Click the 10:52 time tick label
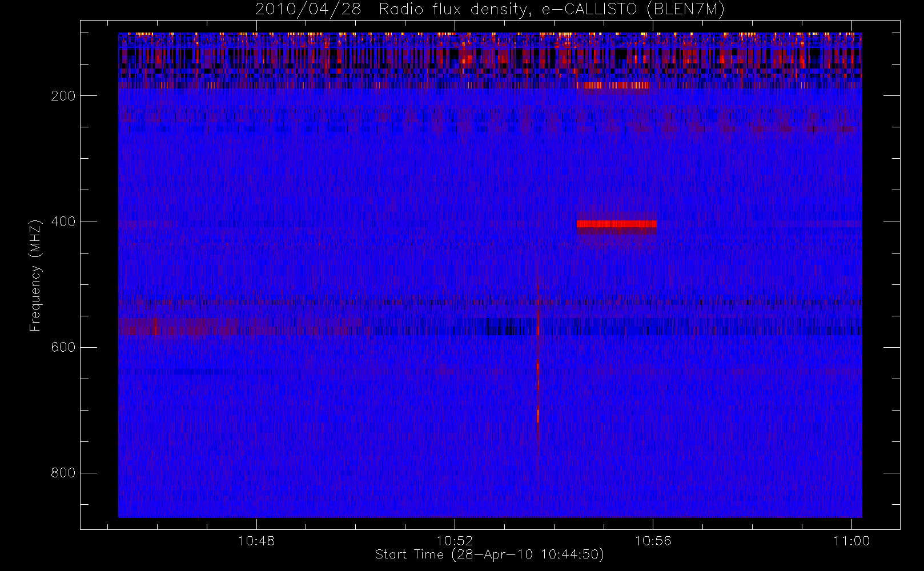The height and width of the screenshot is (571, 924). coord(455,541)
